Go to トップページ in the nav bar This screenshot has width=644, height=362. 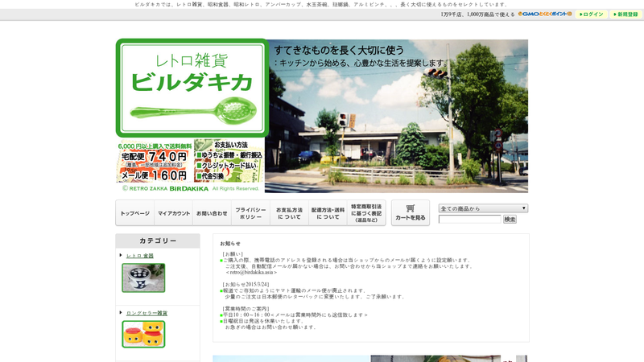[134, 213]
